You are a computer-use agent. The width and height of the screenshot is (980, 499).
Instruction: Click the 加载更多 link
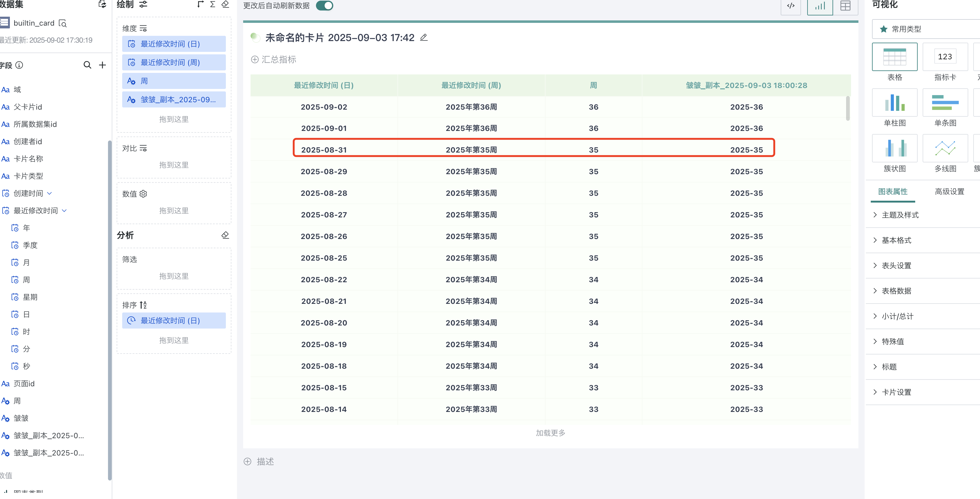click(550, 433)
